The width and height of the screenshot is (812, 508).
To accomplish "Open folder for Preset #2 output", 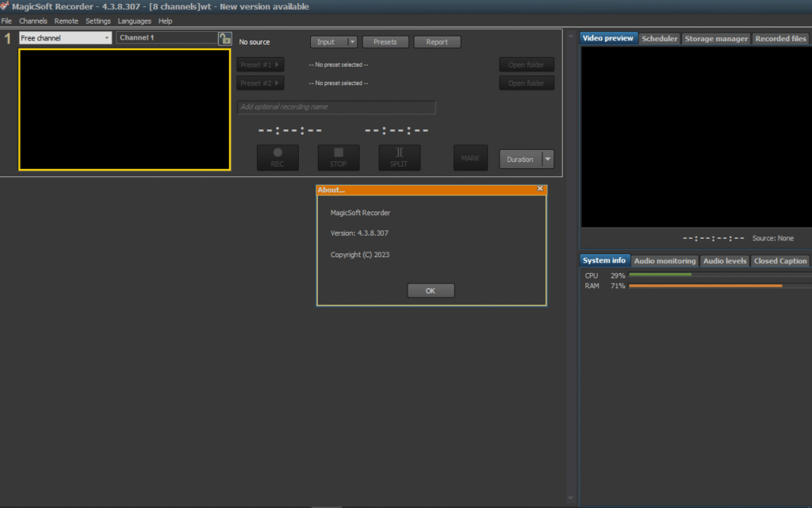I will tap(526, 83).
